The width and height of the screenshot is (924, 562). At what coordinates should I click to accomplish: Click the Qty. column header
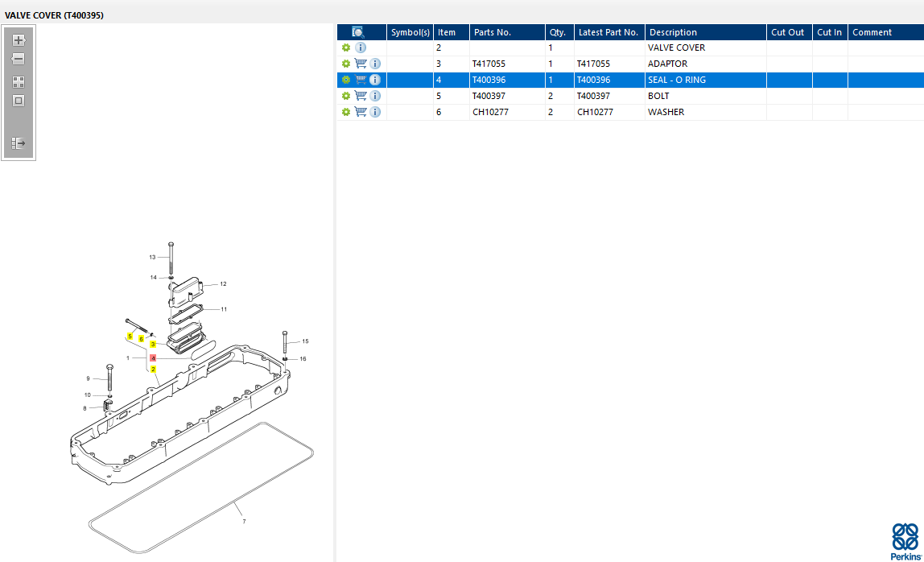tap(558, 32)
